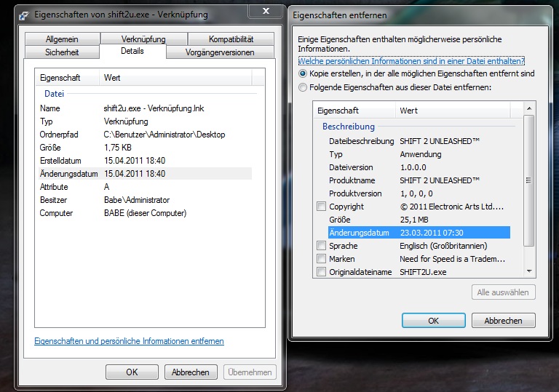This screenshot has height=392, width=559.
Task: Click the Übernehmen button
Action: [250, 372]
